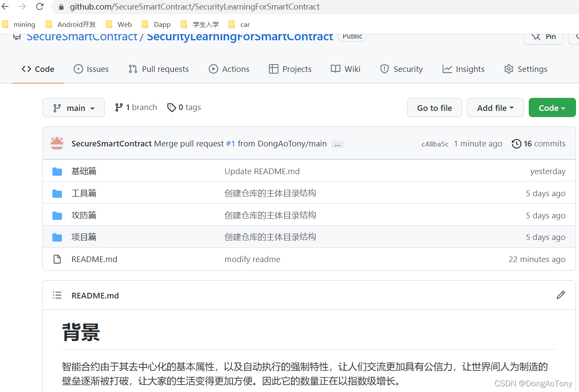Viewport: 579px width, 392px height.
Task: Open the README.md file in list
Action: tap(94, 259)
